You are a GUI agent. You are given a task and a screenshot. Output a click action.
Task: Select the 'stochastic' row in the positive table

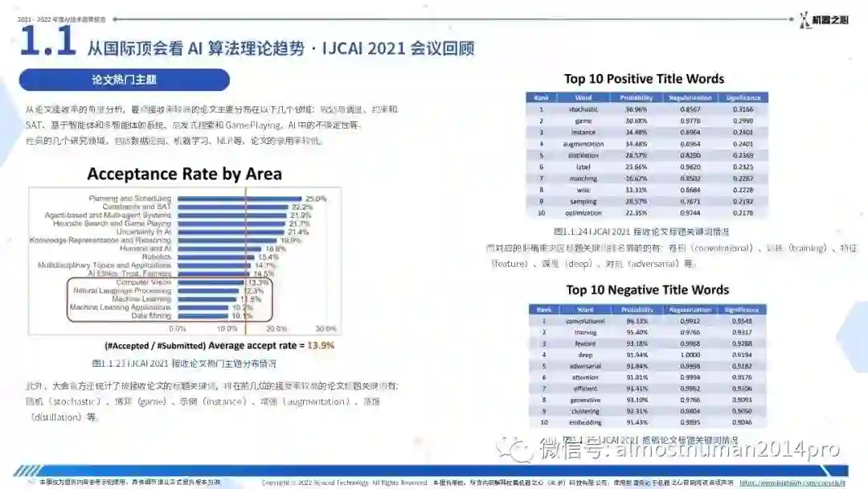point(646,109)
